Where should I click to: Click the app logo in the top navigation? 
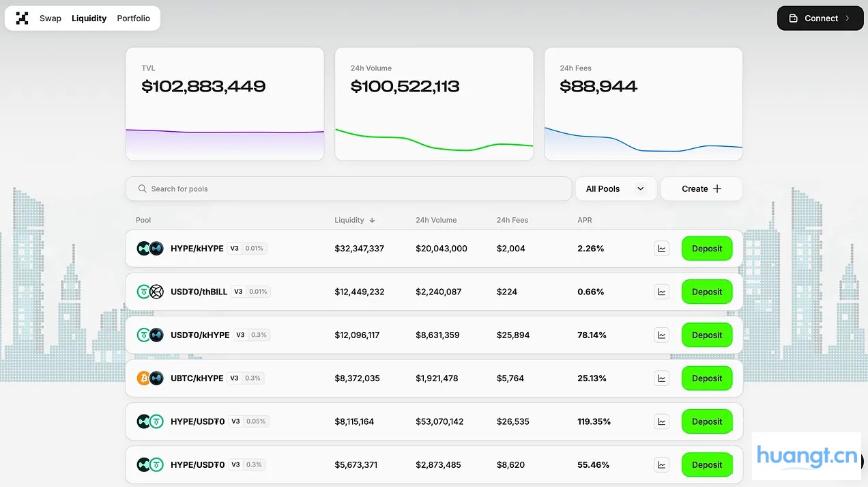[x=23, y=18]
